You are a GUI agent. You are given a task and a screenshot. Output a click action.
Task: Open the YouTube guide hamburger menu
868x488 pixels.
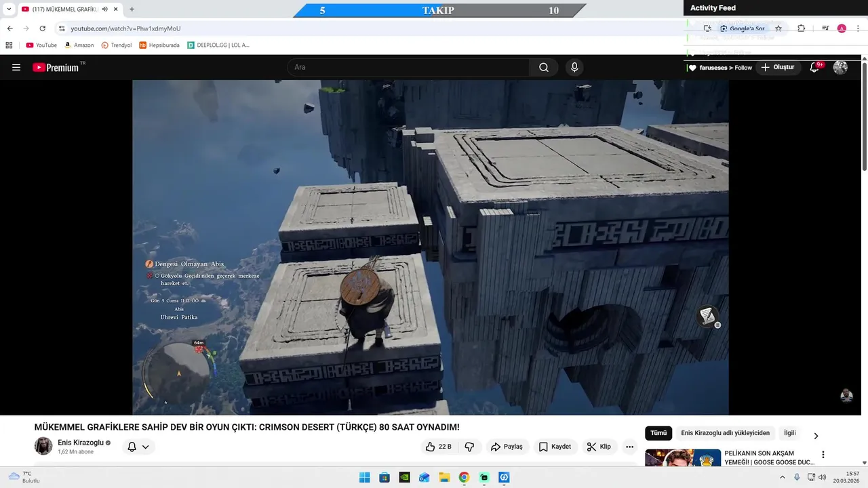click(x=16, y=67)
